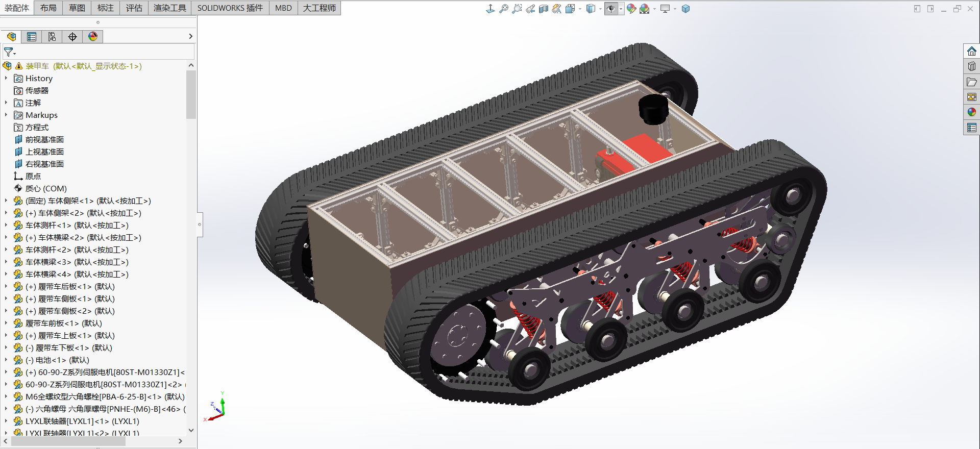
Task: Open Appearances task pane icon
Action: (x=972, y=112)
